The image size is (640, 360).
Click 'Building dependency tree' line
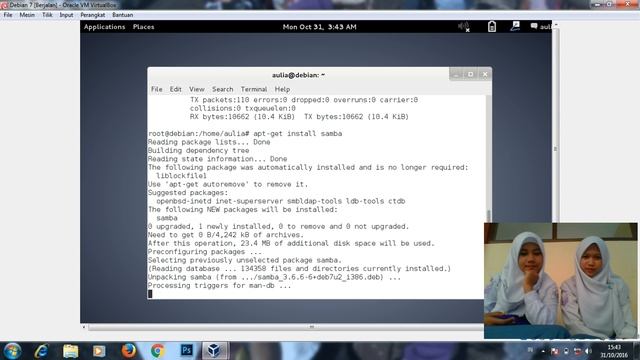[198, 151]
